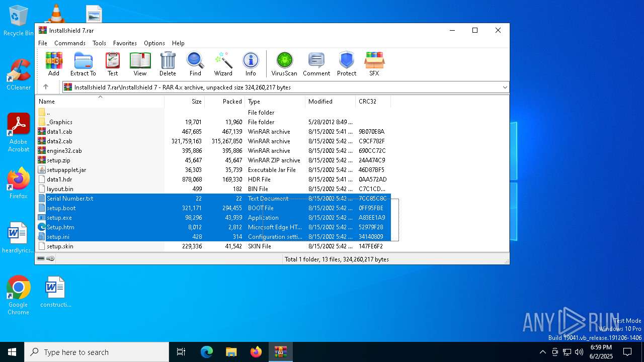Open CCleaner desktop shortcut
This screenshot has width=644, height=362.
[19, 75]
